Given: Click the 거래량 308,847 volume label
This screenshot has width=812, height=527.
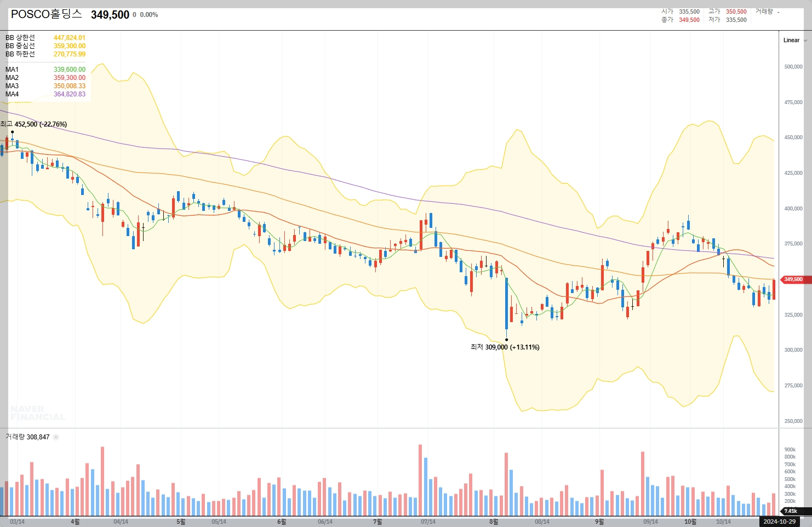Looking at the screenshot, I should coord(27,437).
